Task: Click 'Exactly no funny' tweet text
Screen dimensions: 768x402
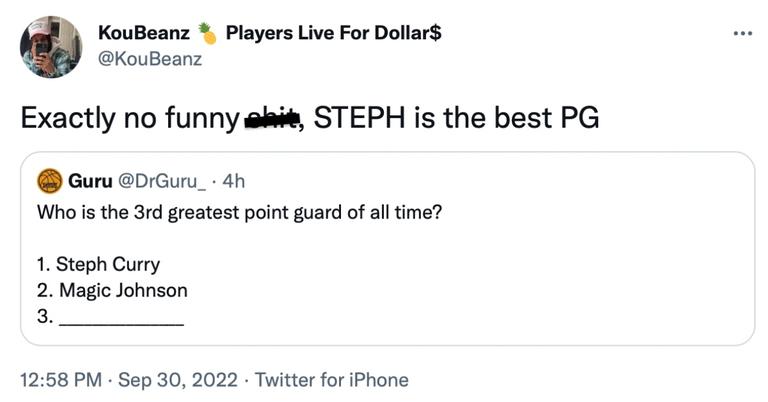Action: (130, 118)
